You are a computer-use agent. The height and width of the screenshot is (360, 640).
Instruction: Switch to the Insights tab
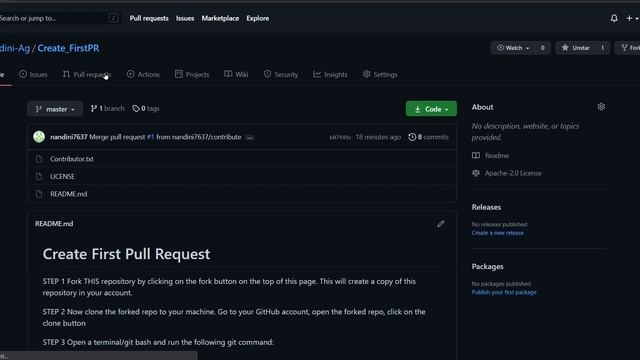click(x=330, y=74)
